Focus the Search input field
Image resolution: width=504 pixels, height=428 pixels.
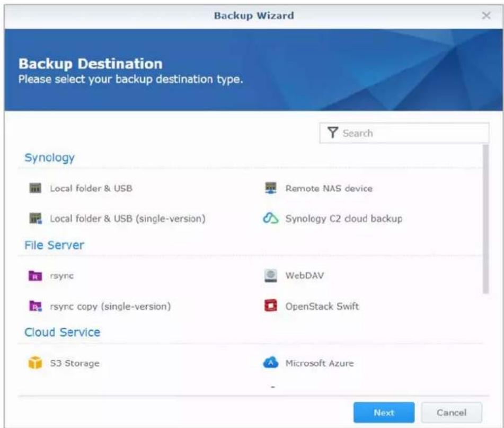click(404, 133)
